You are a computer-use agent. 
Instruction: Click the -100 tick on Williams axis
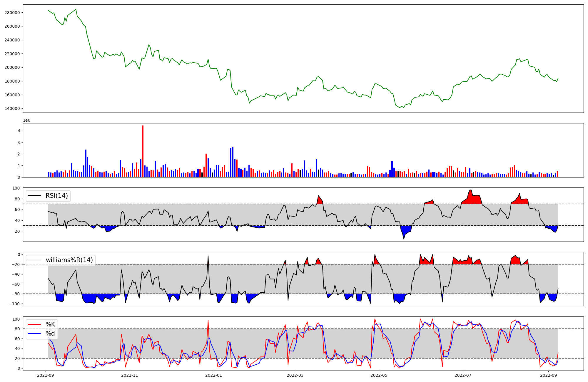14,304
